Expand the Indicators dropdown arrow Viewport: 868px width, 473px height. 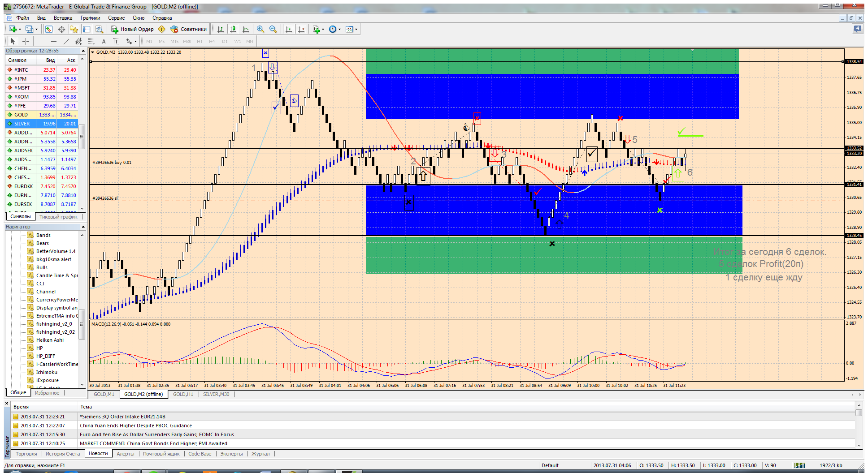(x=323, y=29)
